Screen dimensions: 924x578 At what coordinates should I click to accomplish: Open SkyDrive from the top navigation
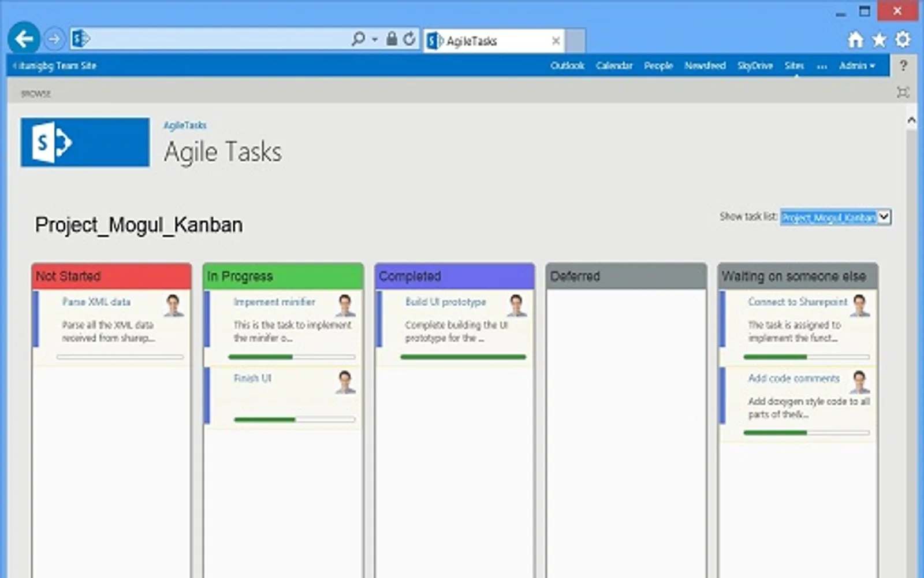tap(755, 66)
